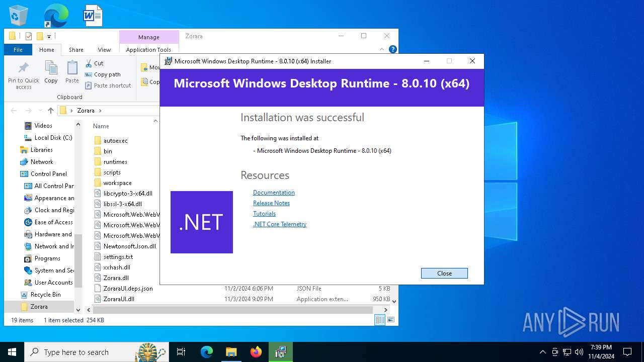Image resolution: width=644 pixels, height=362 pixels.
Task: Click the Copy ribbon icon
Action: [x=51, y=72]
